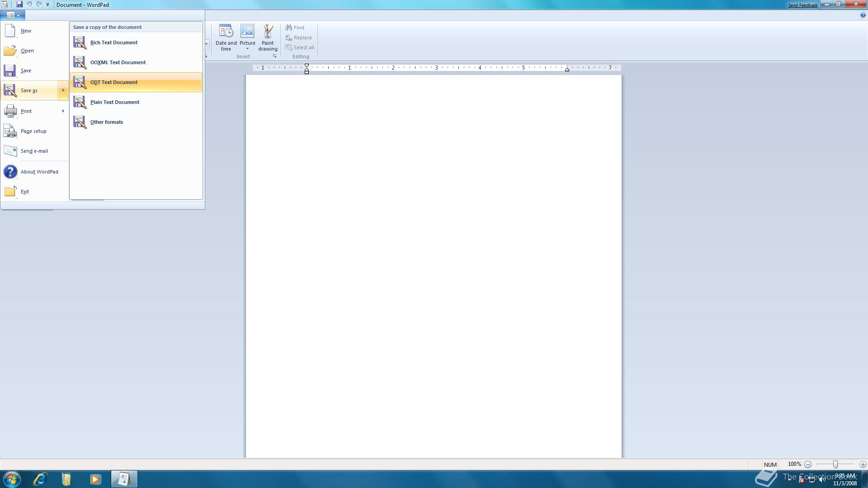Click the Save as icon
The image size is (868, 488).
tap(10, 90)
